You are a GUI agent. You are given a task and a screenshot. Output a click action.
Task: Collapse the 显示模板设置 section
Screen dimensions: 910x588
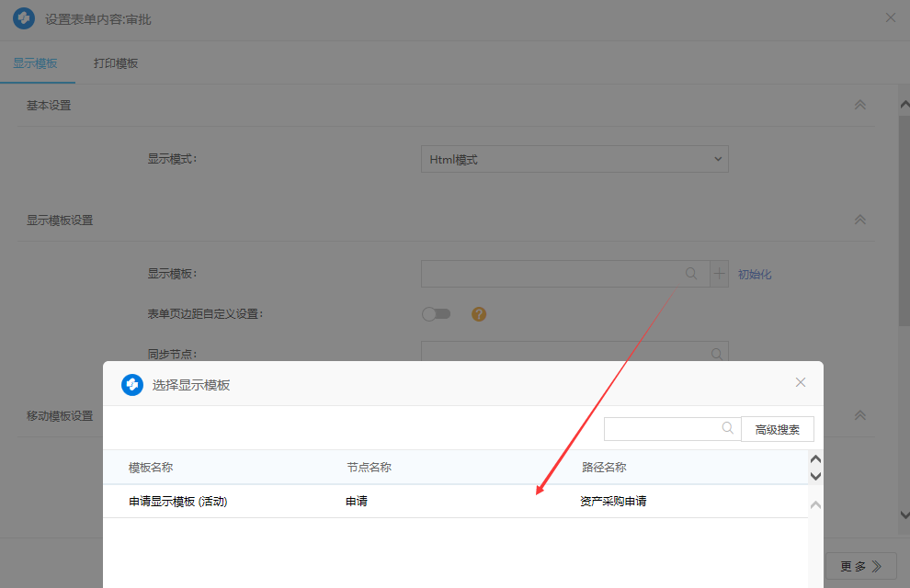click(x=860, y=220)
